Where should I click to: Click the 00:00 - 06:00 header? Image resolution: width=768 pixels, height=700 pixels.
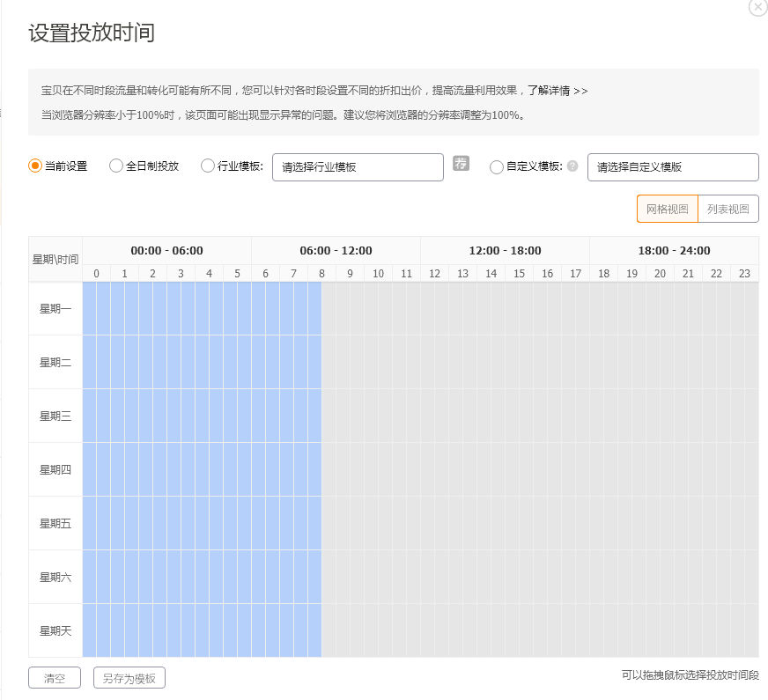click(x=167, y=251)
